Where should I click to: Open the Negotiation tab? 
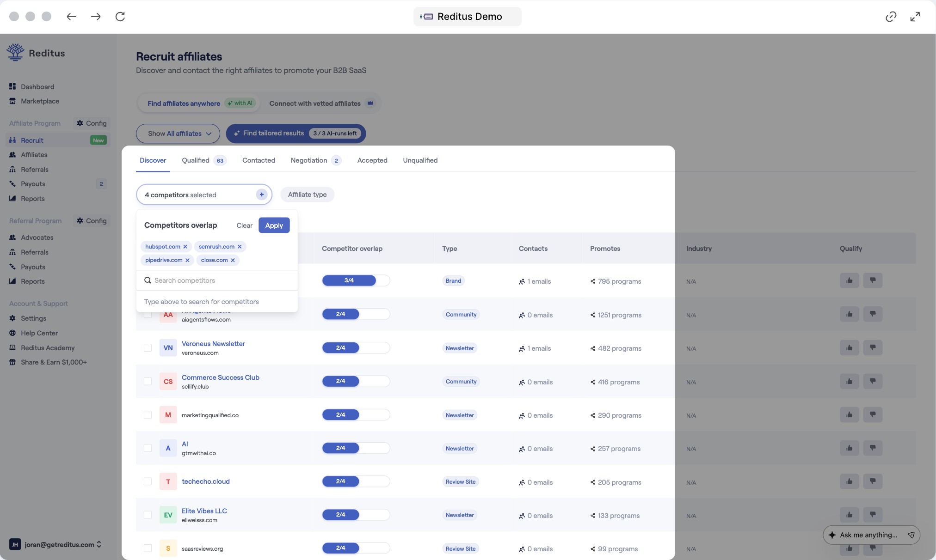coord(315,160)
